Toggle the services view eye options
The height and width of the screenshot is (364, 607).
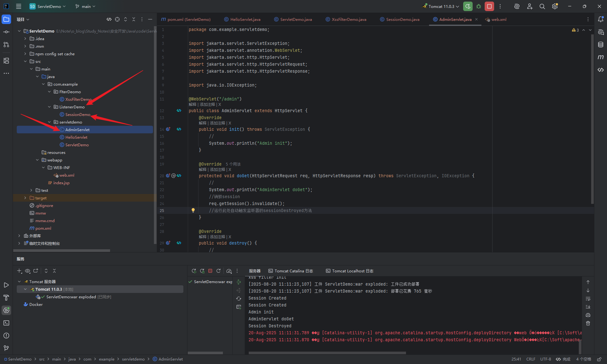click(x=28, y=271)
